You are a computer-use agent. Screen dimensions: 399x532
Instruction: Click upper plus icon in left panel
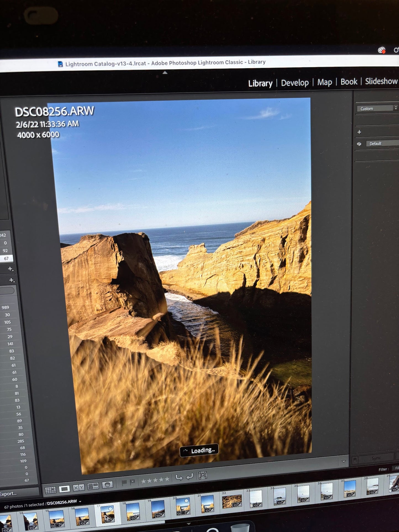pos(10,269)
